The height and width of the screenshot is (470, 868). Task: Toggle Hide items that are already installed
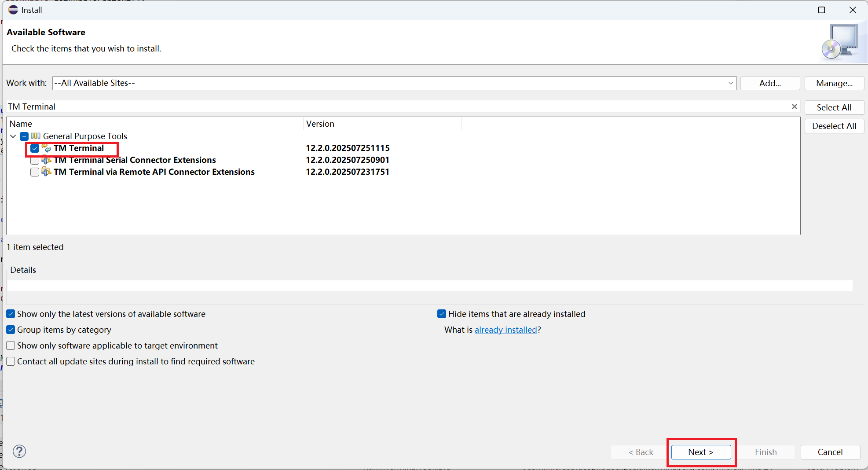(x=442, y=314)
